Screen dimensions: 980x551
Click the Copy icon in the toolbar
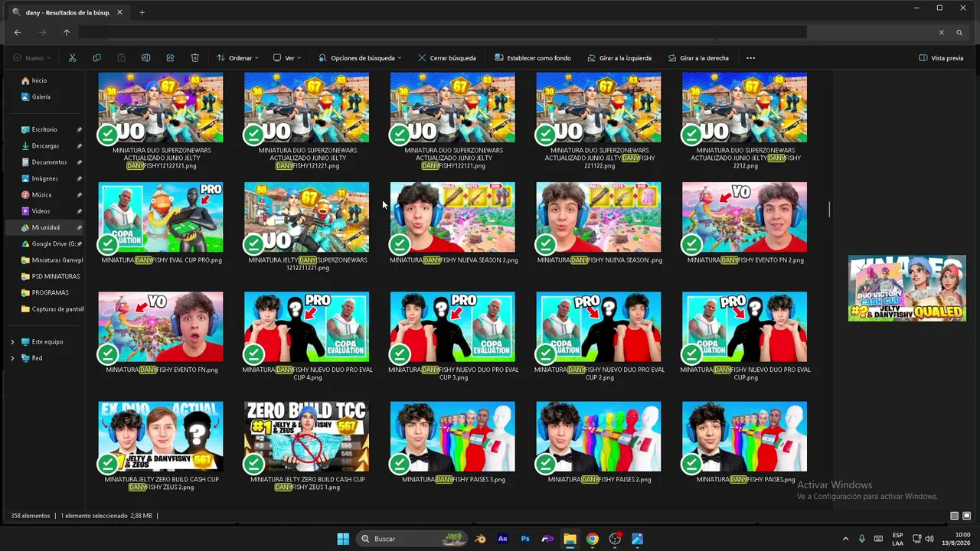(96, 58)
